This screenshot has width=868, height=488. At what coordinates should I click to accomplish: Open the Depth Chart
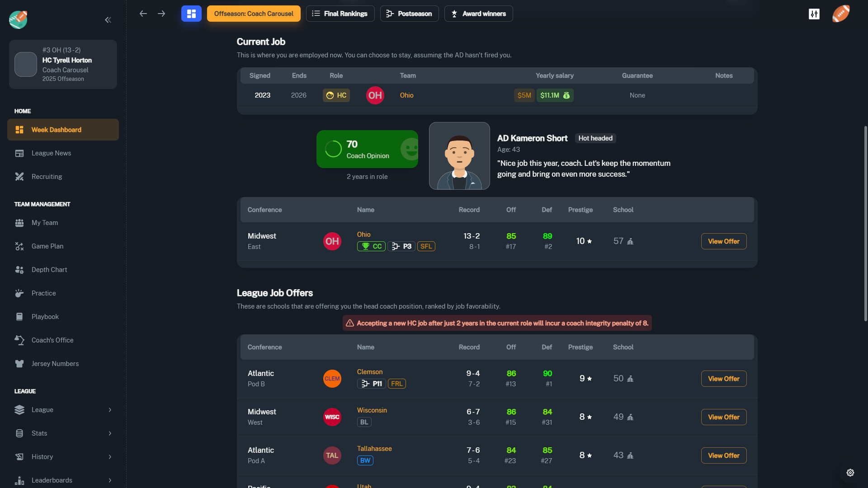pyautogui.click(x=49, y=269)
